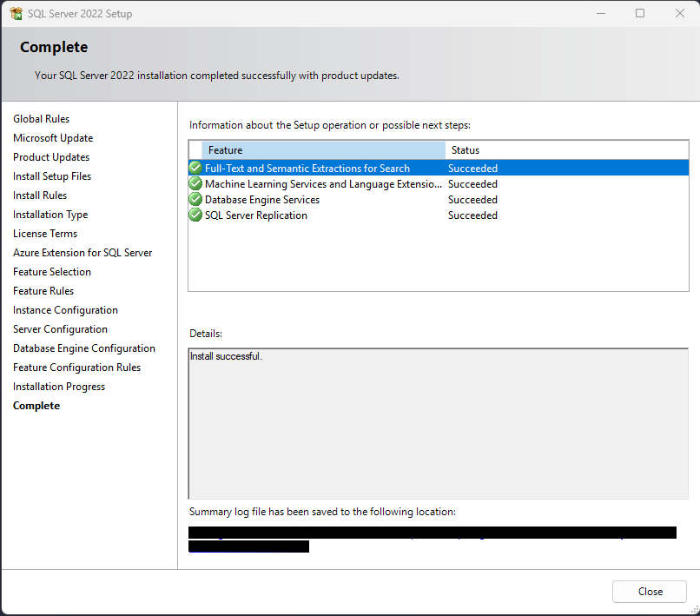Image resolution: width=700 pixels, height=616 pixels.
Task: Click the SQL Server Setup title bar icon
Action: (16, 14)
